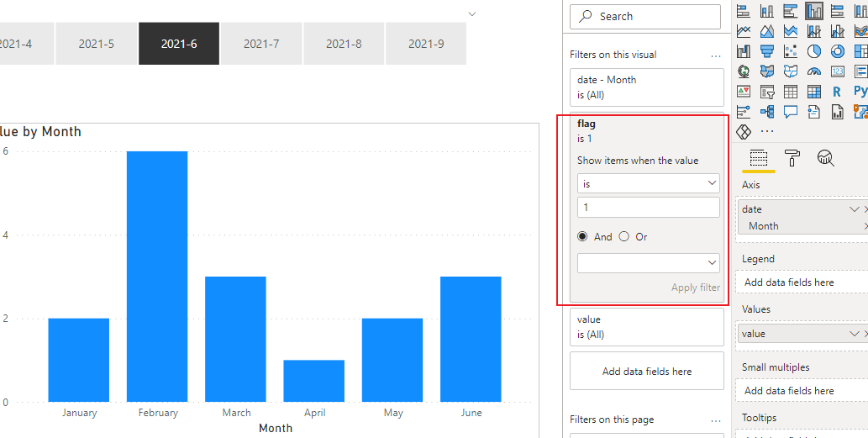Click the Apply filter button
This screenshot has height=438, width=868.
click(x=695, y=288)
